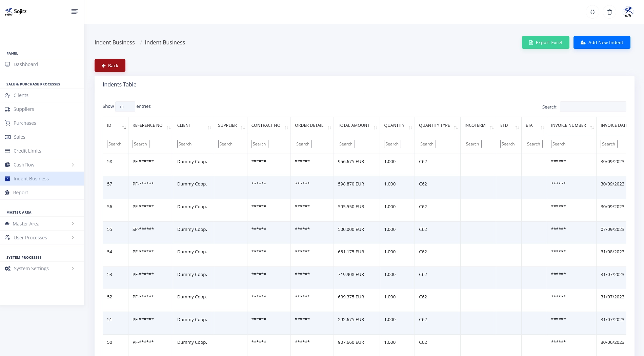
Task: Open Suppliers menu item
Action: pos(42,109)
